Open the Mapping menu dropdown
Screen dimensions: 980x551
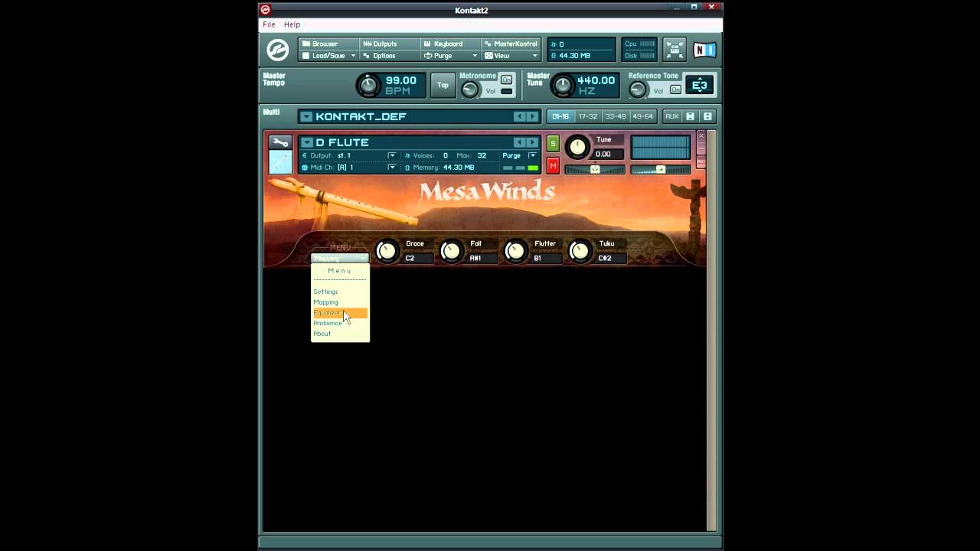[x=340, y=258]
